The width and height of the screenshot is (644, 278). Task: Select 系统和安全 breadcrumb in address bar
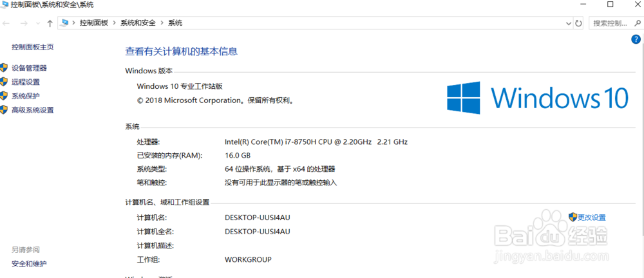pyautogui.click(x=138, y=23)
